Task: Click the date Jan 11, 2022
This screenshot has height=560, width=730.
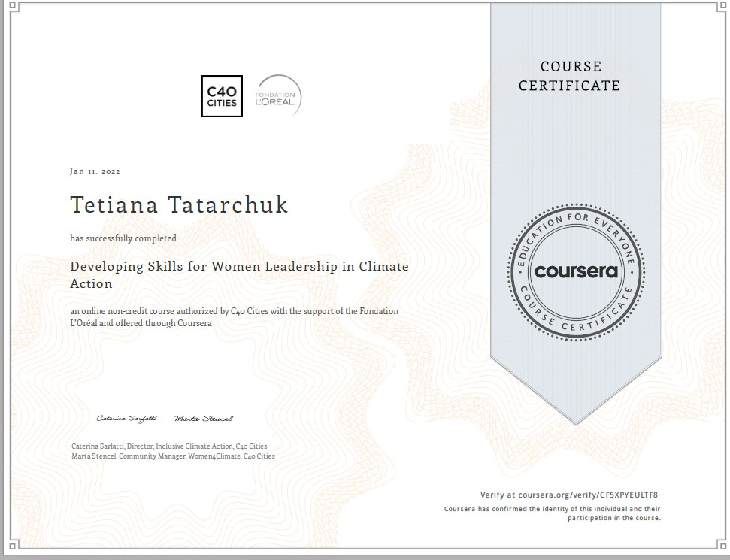Action: (95, 171)
